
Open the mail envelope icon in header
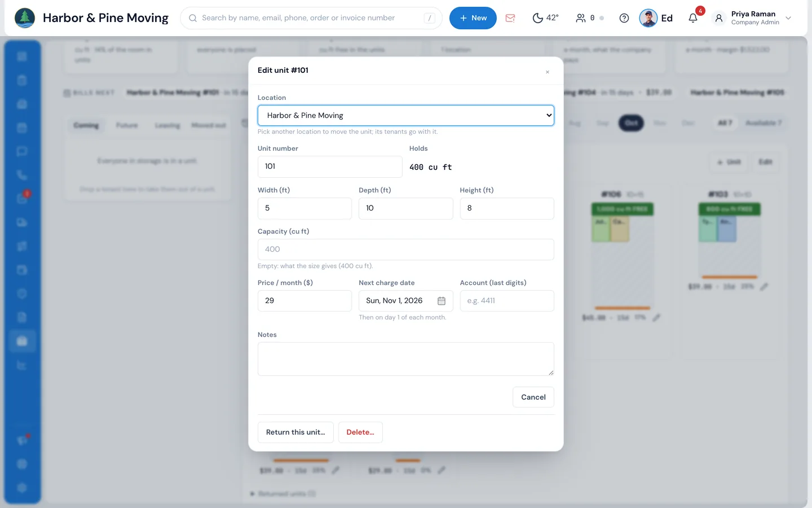(510, 18)
